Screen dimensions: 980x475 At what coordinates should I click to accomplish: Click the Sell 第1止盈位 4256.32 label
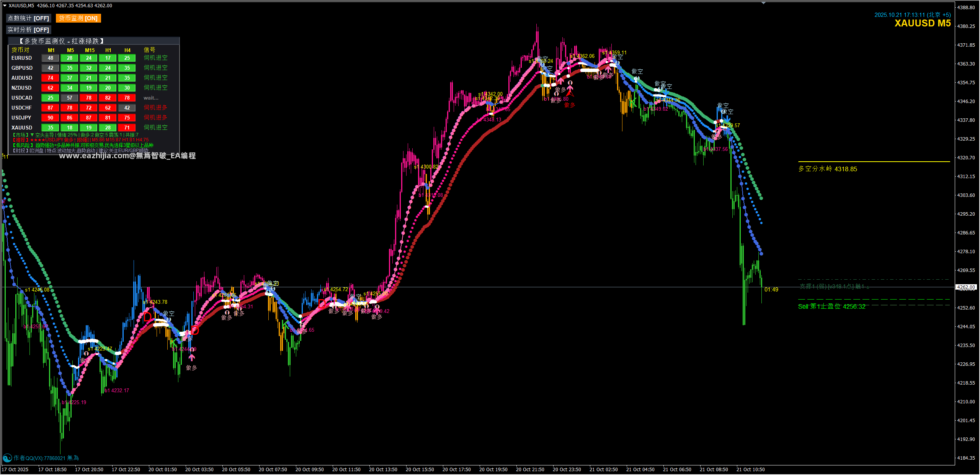[831, 306]
